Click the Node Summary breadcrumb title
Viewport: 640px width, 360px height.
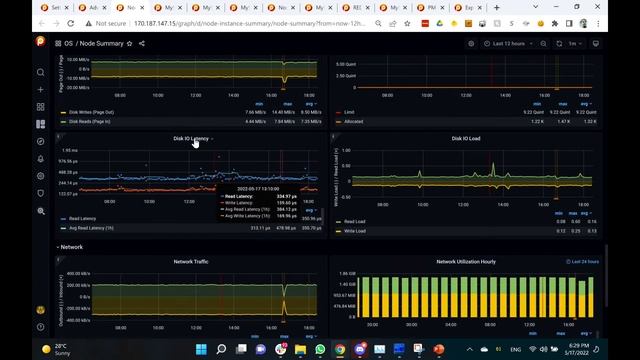[x=101, y=43]
